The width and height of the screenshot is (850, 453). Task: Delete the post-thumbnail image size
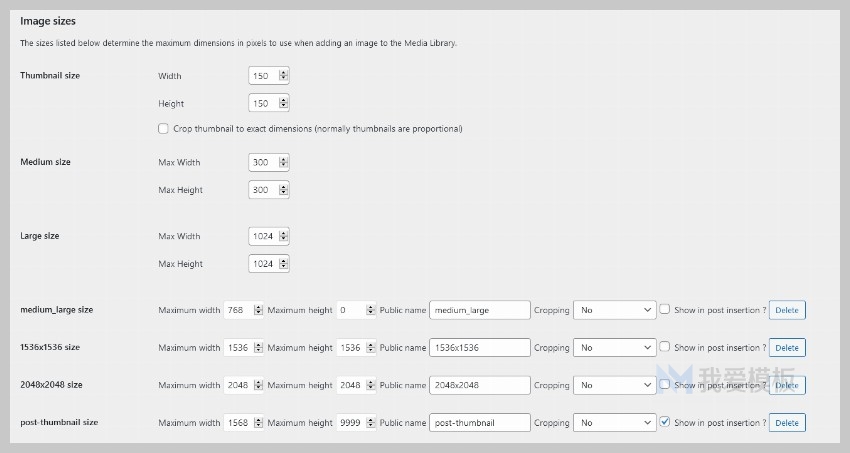(787, 423)
